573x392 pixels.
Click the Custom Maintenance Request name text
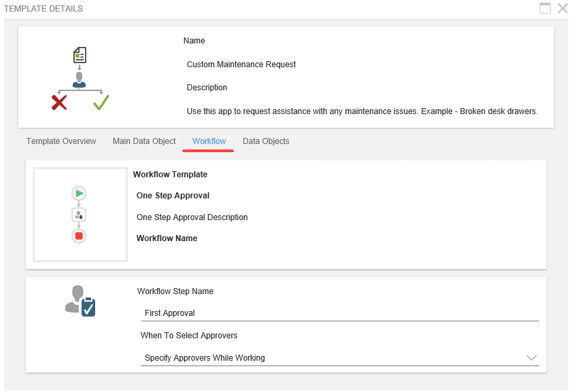point(241,65)
